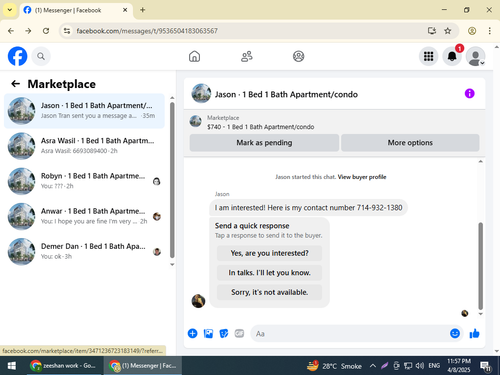
Task: Open the weather widget 28°C Smoke
Action: coord(334,366)
